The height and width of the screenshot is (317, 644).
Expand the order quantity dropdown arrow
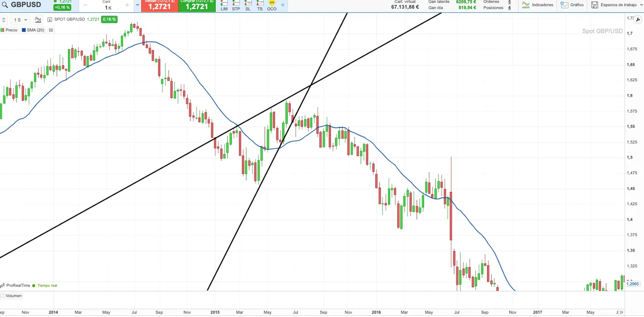[137, 5]
